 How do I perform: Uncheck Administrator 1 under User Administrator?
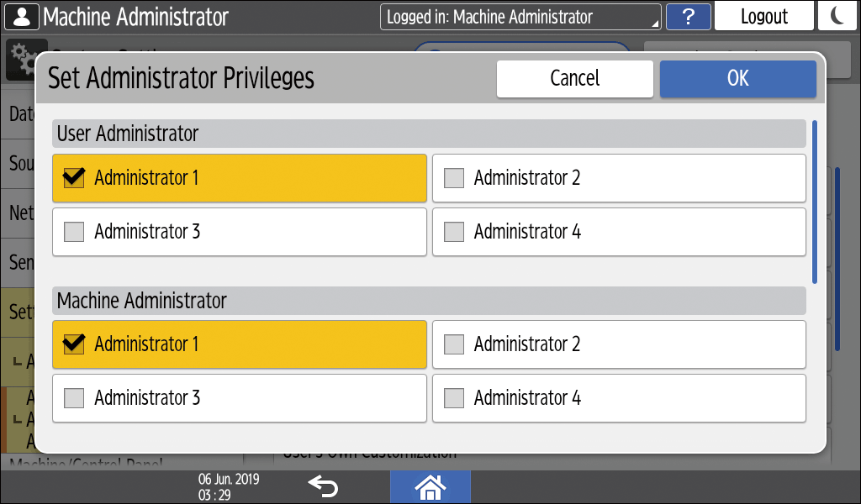75,178
